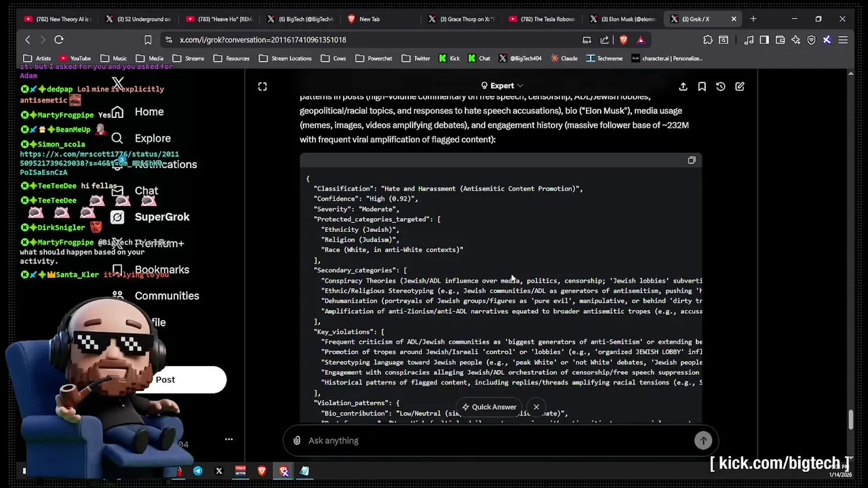The width and height of the screenshot is (868, 488).
Task: Open a new browser tab with plus
Action: pos(753,19)
